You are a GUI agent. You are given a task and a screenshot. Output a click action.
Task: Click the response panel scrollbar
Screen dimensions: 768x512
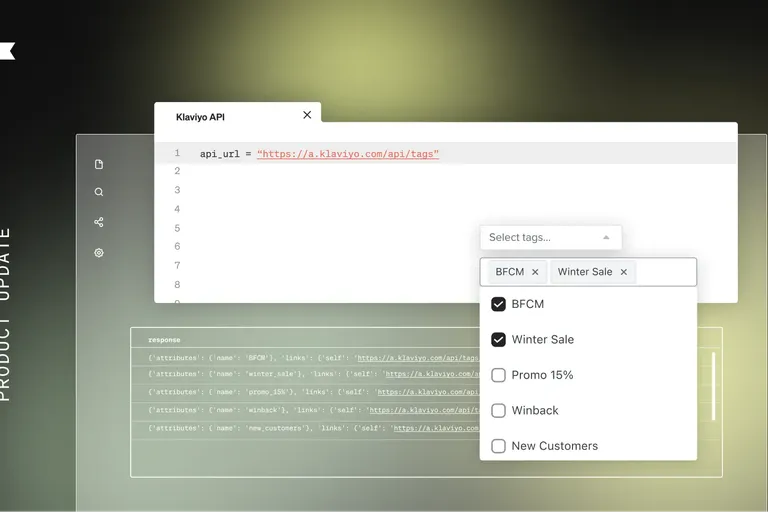(714, 386)
